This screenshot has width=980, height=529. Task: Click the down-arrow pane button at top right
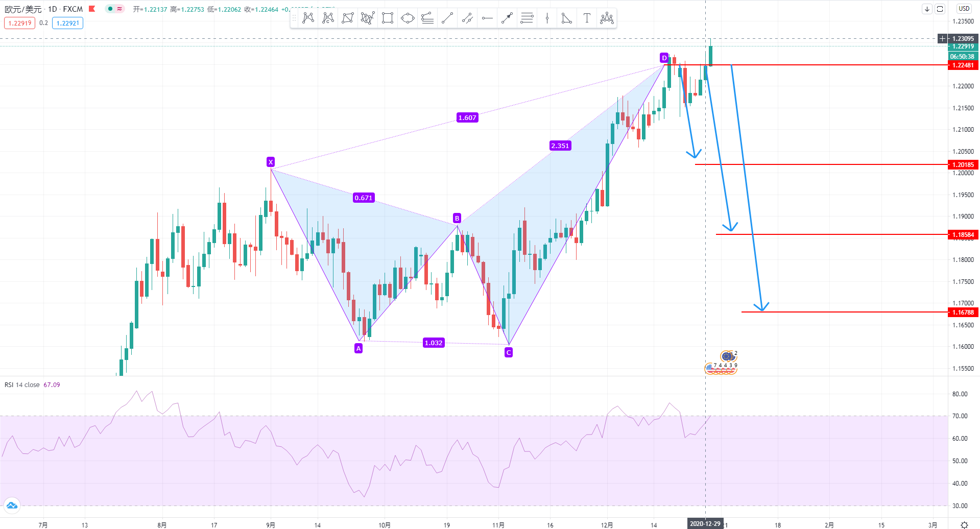click(927, 9)
